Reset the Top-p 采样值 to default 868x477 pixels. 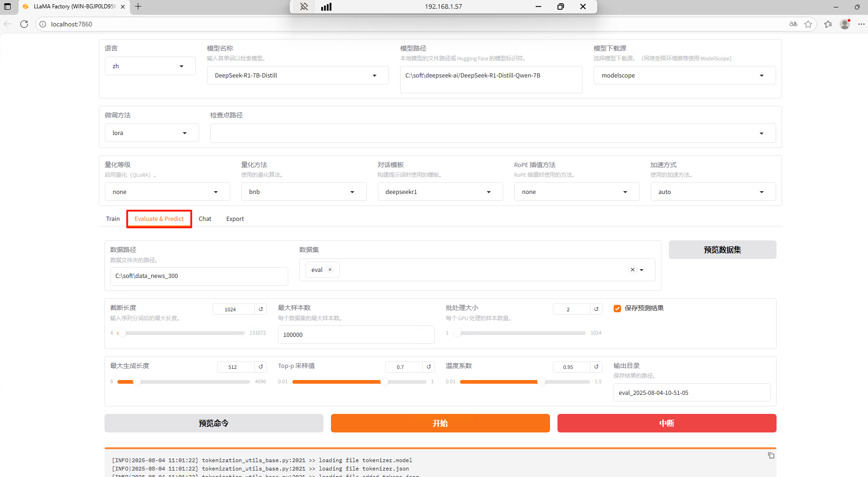[429, 367]
